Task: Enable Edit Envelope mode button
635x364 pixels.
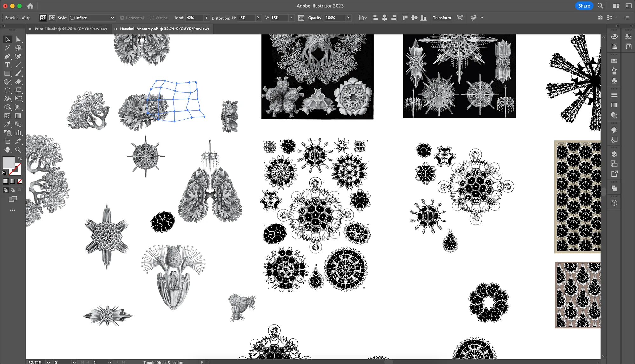Action: coord(43,18)
